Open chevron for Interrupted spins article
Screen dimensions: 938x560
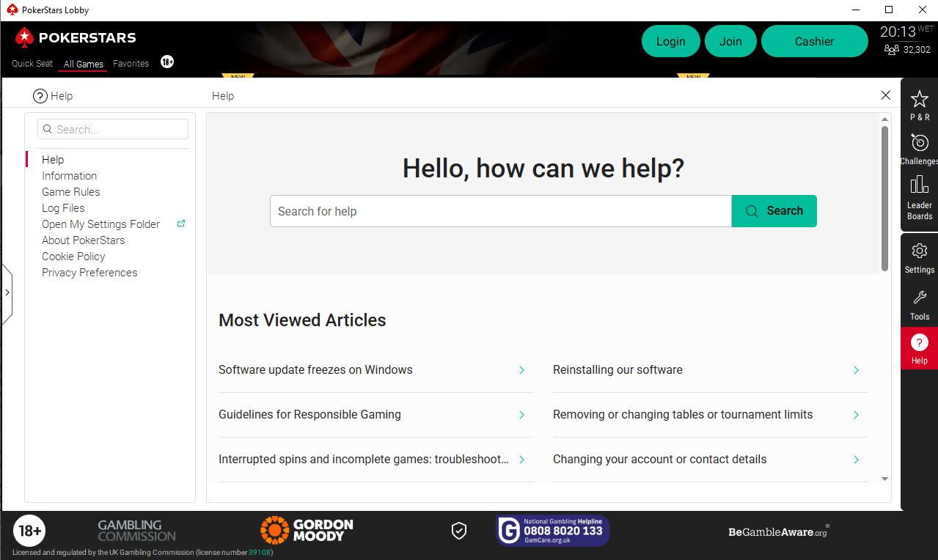(521, 460)
